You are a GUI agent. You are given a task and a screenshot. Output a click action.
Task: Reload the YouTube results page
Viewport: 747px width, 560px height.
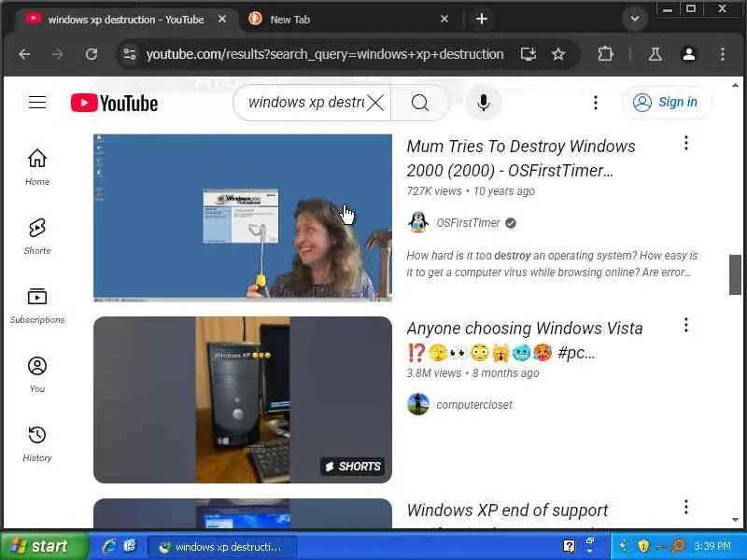(92, 54)
